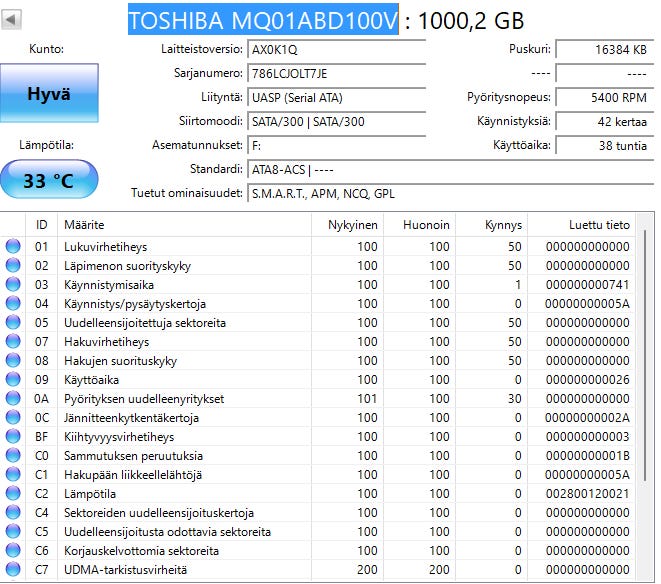The height and width of the screenshot is (584, 661).
Task: Click status orb for Korjauskelvottomia sektoreita row
Action: click(13, 550)
